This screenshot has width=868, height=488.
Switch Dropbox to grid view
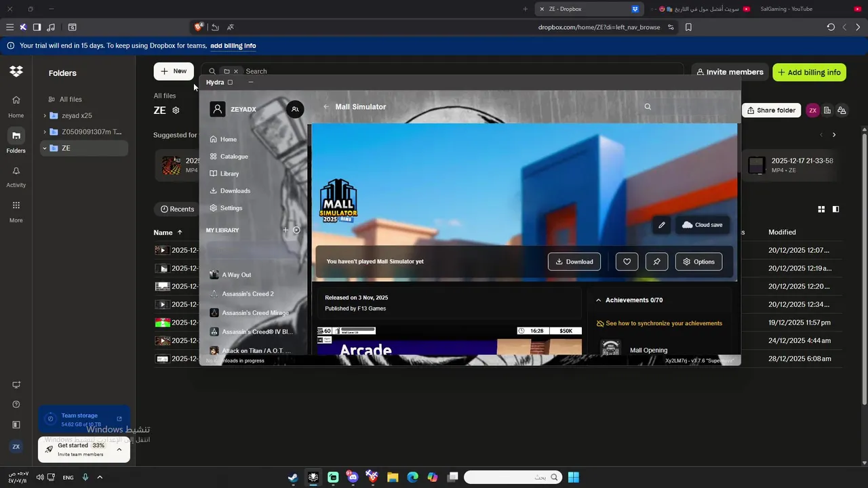pyautogui.click(x=821, y=209)
